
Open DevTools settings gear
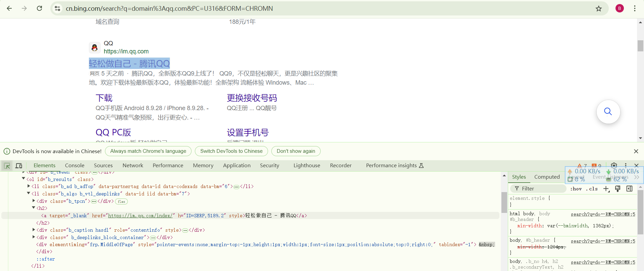614,165
